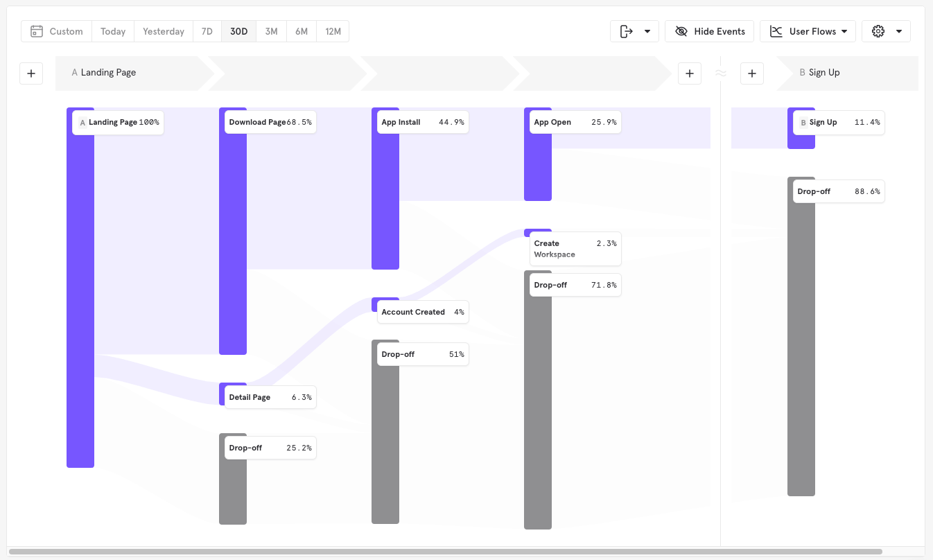Select the Yesterday date tab
Screen dimensions: 933x560
163,30
